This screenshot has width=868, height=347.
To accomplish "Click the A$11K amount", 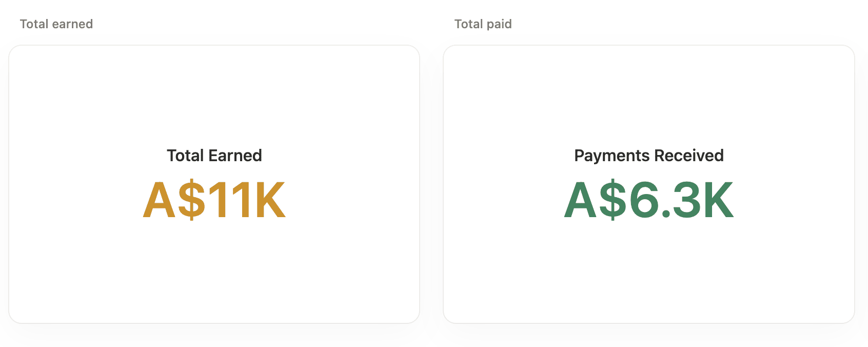I will (214, 200).
